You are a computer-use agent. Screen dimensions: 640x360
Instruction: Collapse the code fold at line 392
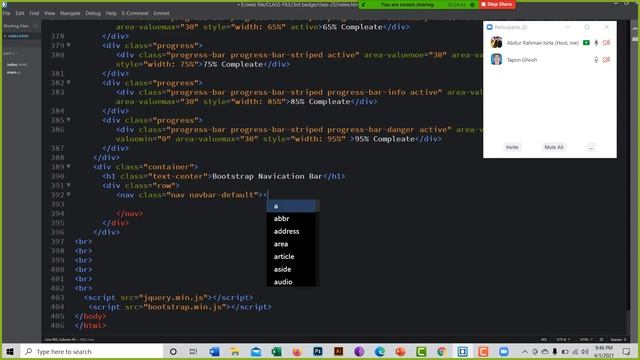tap(69, 195)
